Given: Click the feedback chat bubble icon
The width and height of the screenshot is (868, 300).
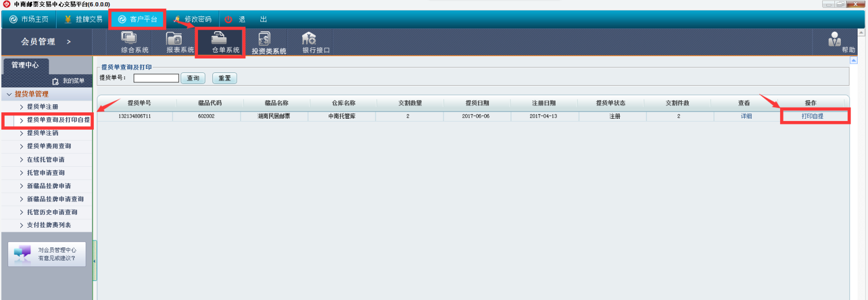Looking at the screenshot, I should 22,254.
